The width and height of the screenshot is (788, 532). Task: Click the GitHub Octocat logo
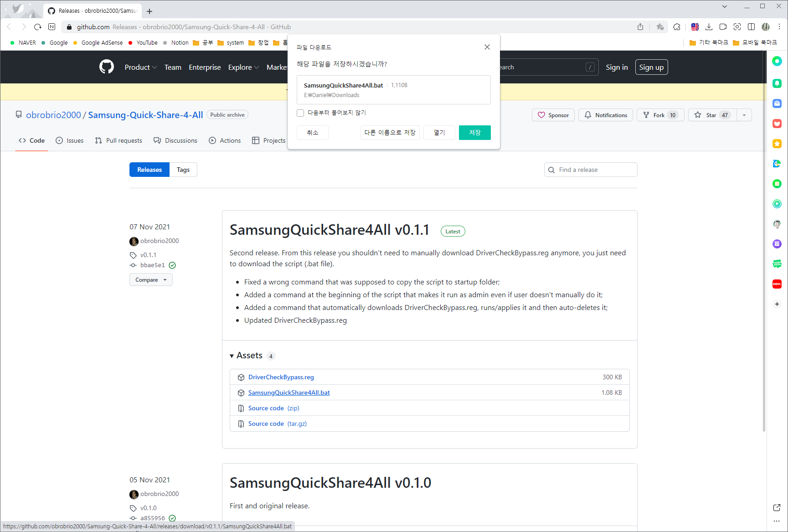(107, 67)
